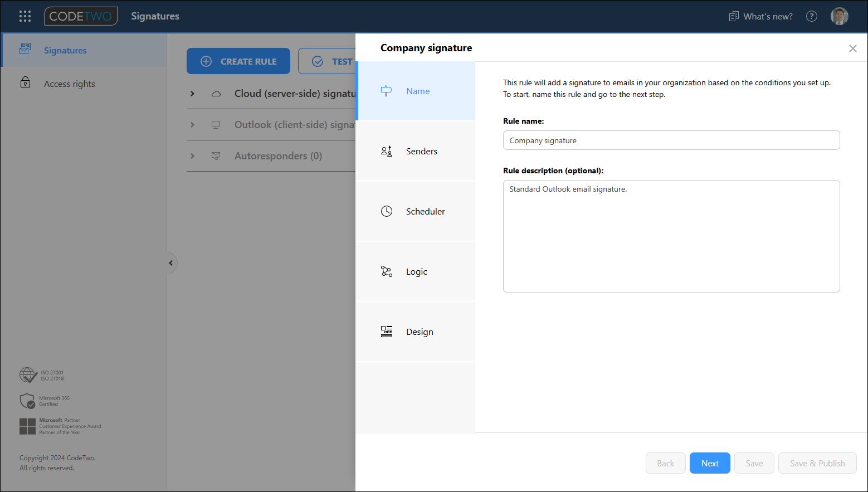Screen dimensions: 868x492
Task: Click the cloud icon next to server-side signatures
Action: (x=216, y=93)
